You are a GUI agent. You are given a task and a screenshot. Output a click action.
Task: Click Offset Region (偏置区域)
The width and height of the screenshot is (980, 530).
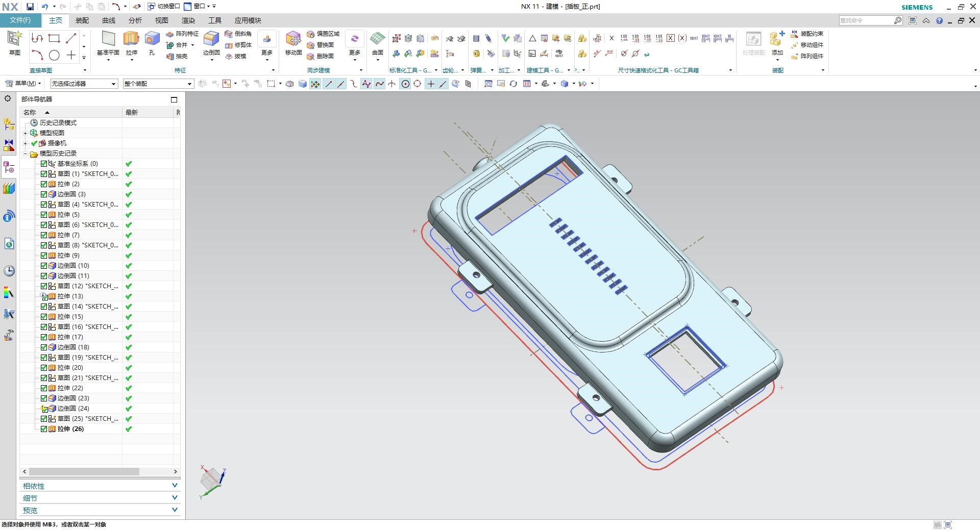pos(323,34)
